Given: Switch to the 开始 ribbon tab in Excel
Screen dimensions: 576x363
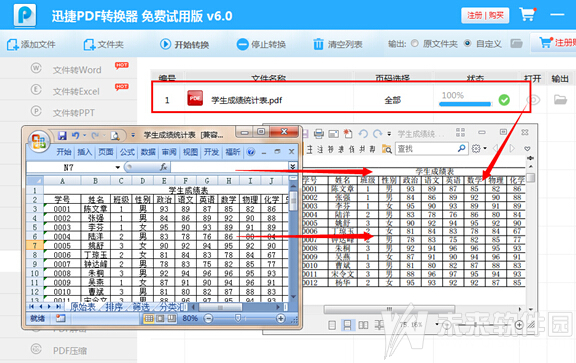Looking at the screenshot, I should (x=64, y=152).
